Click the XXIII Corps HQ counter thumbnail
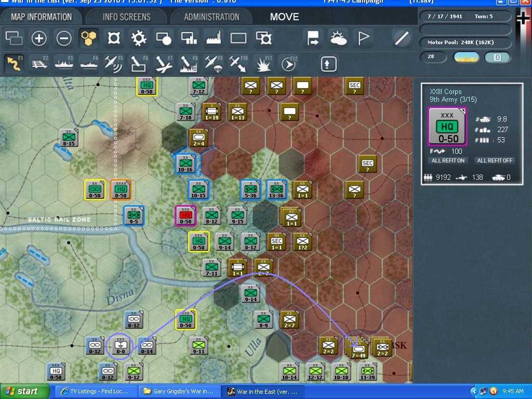Image resolution: width=532 pixels, height=399 pixels. [447, 127]
